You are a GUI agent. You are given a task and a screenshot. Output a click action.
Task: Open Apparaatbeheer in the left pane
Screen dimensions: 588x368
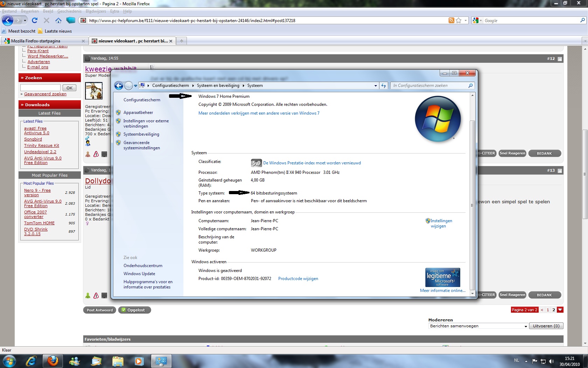point(138,113)
